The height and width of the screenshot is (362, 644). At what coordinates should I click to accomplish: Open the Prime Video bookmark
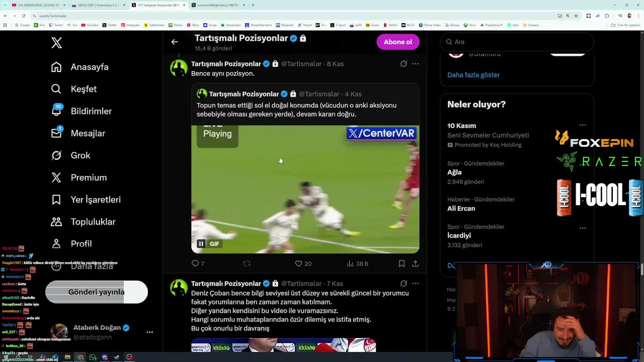coord(430,25)
